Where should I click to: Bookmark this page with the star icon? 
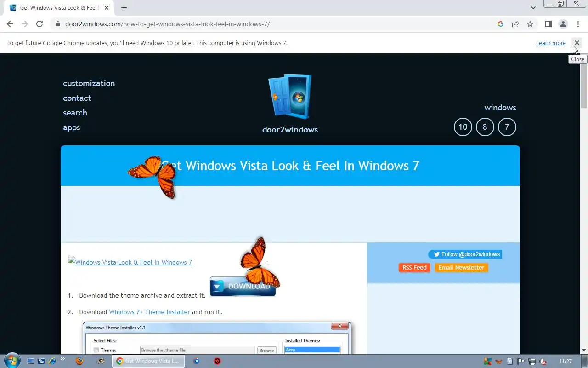tap(530, 24)
